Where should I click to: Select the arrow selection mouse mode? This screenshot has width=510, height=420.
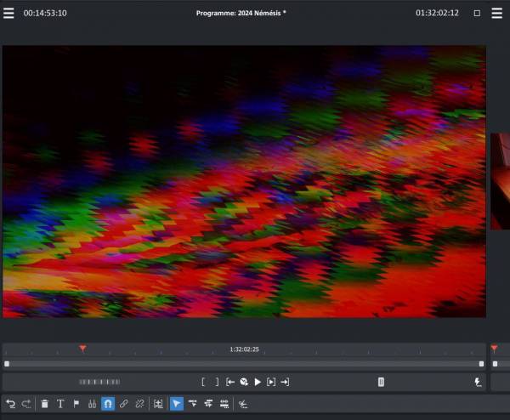point(177,404)
